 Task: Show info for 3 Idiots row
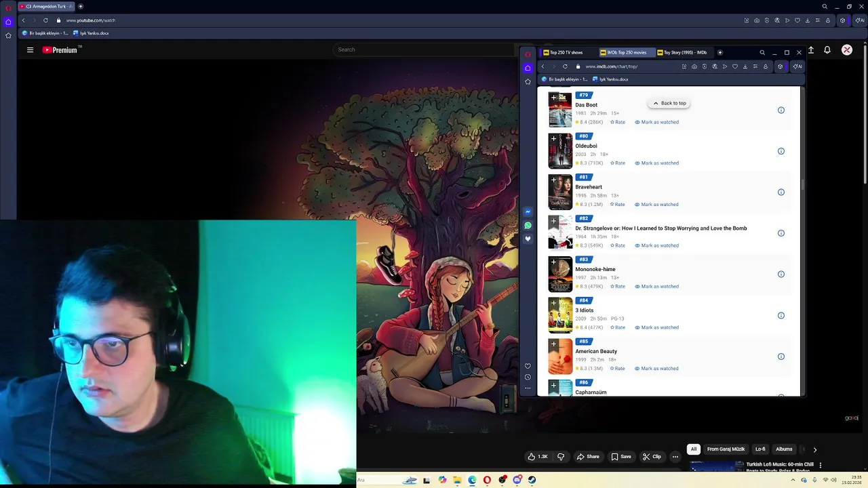781,315
